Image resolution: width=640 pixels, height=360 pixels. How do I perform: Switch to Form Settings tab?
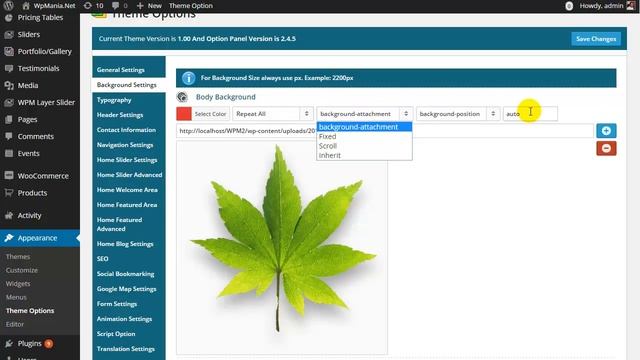click(x=129, y=304)
